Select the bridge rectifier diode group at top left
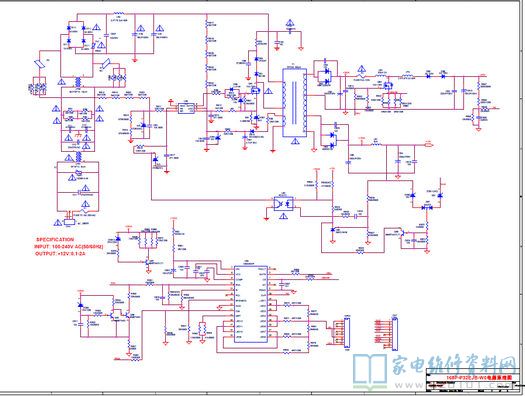The height and width of the screenshot is (396, 525). click(76, 35)
